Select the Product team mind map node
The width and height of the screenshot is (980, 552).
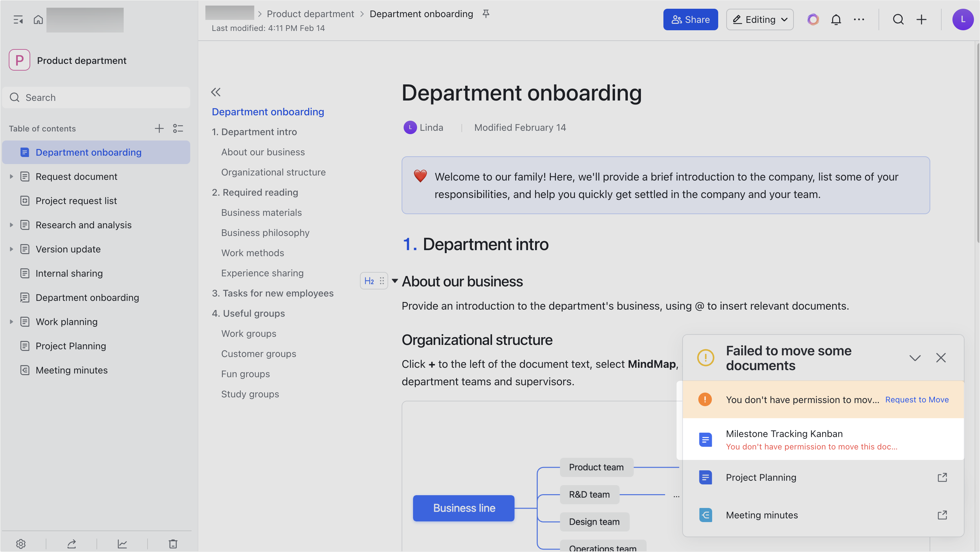coord(596,467)
